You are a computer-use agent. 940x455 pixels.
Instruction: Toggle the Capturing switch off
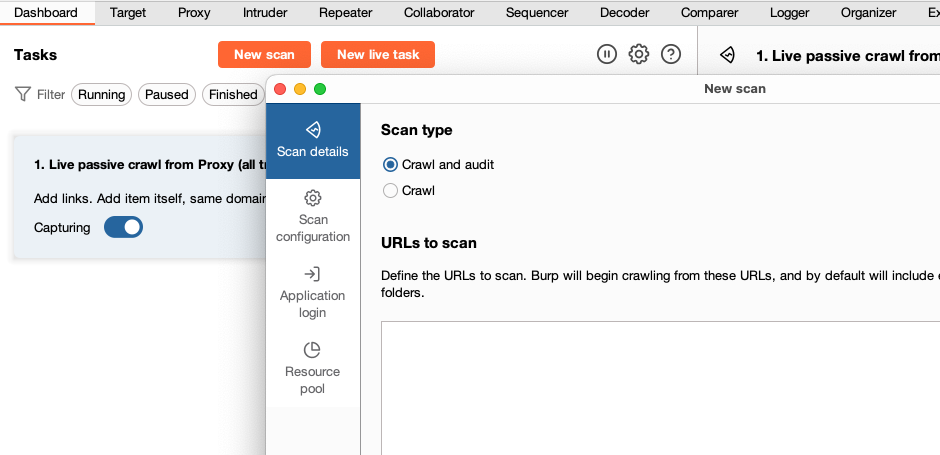(124, 227)
